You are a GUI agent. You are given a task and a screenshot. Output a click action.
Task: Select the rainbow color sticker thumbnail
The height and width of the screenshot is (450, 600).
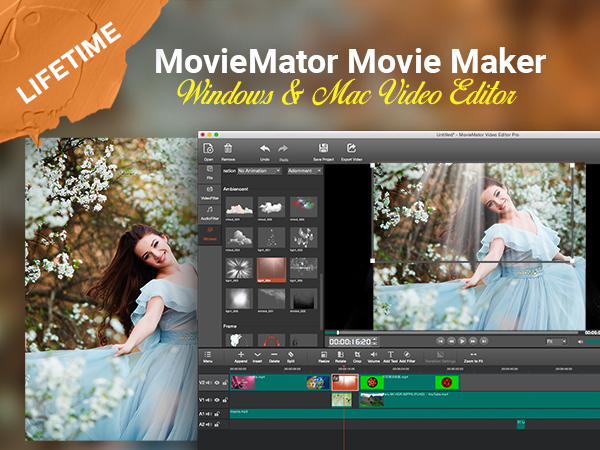click(x=303, y=207)
